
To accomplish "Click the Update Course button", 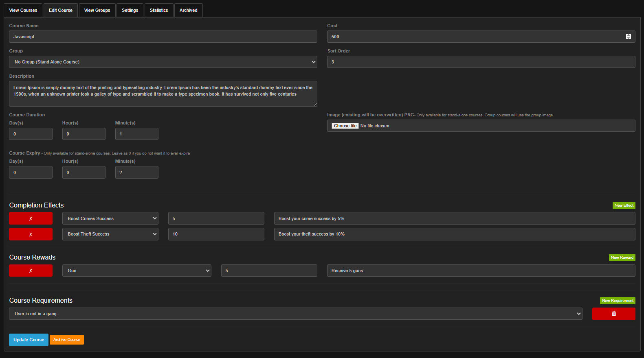I will (x=29, y=340).
